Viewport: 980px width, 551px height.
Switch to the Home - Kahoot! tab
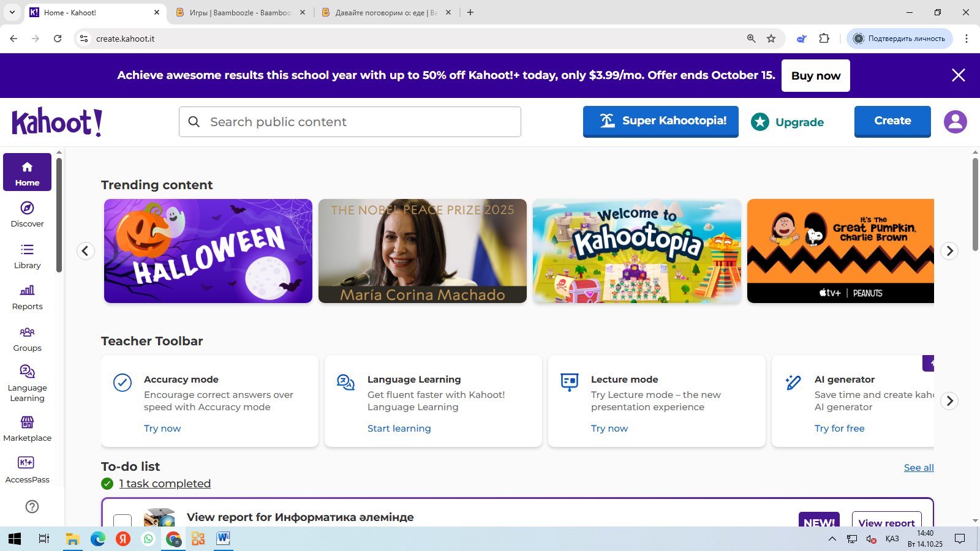pyautogui.click(x=94, y=12)
